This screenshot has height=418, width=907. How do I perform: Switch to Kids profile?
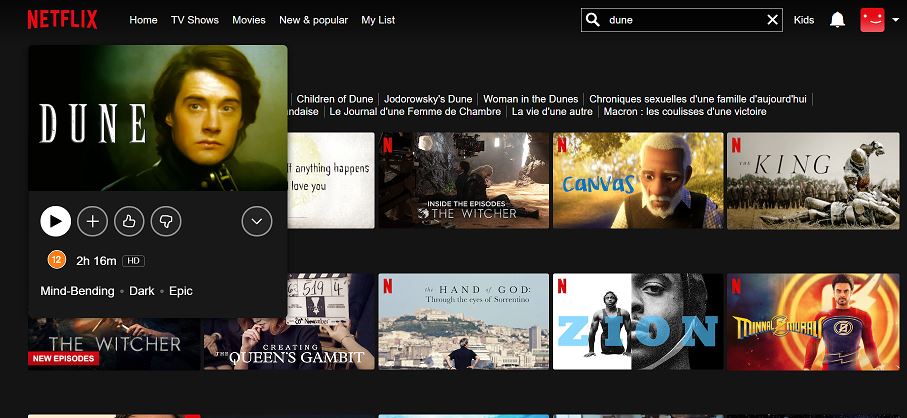[804, 20]
